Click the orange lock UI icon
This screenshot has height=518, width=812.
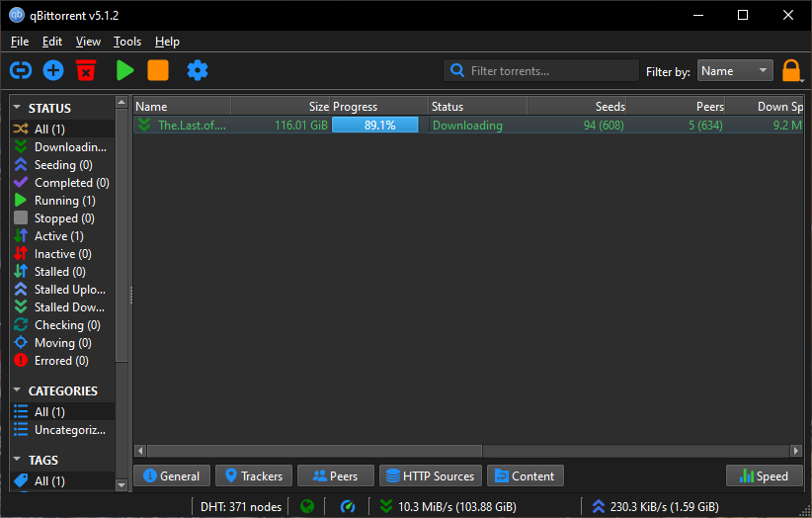(791, 71)
